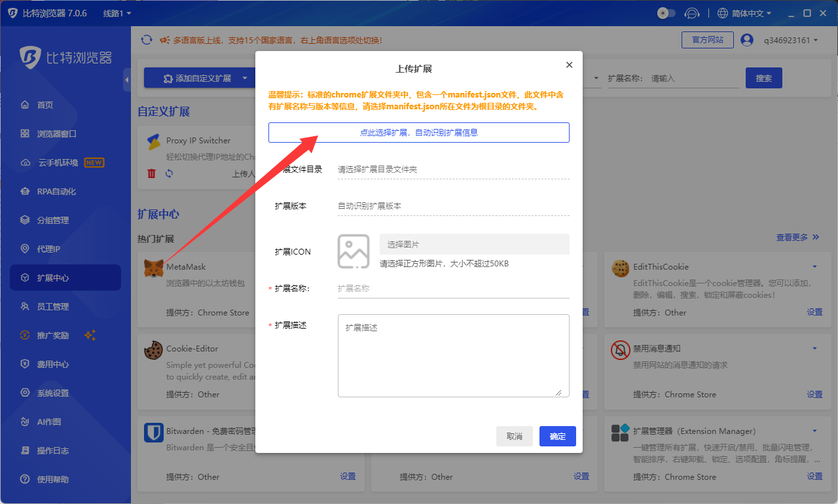Viewport: 838px width, 504px height.
Task: Click the user avatar icon
Action: [x=747, y=40]
